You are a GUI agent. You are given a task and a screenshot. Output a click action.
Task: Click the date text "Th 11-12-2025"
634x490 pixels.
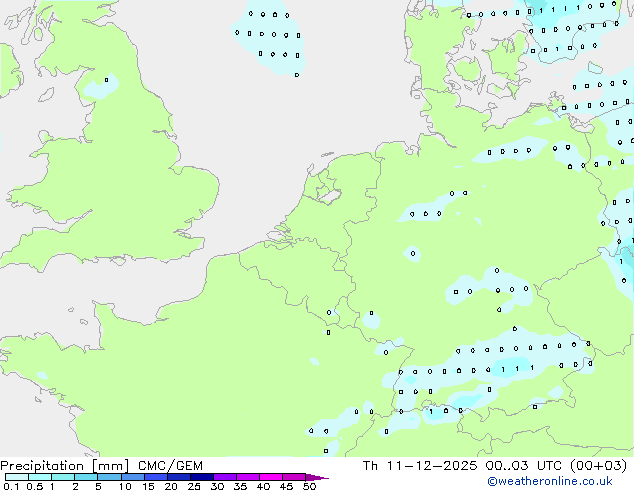[420, 466]
